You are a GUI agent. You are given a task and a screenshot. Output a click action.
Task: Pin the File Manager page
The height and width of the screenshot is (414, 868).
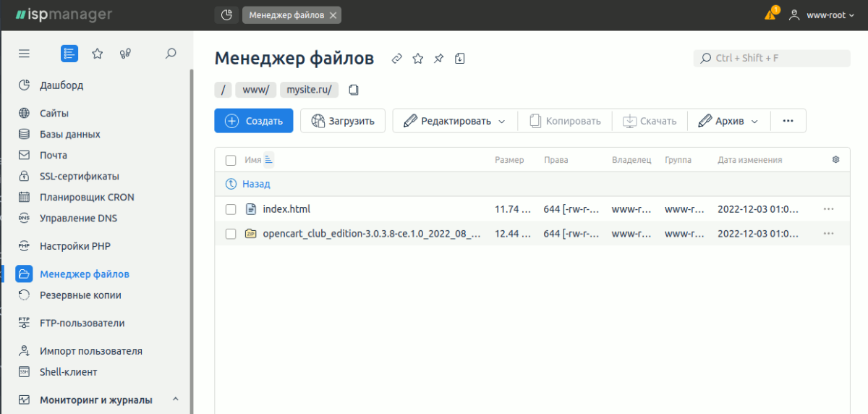pos(438,59)
